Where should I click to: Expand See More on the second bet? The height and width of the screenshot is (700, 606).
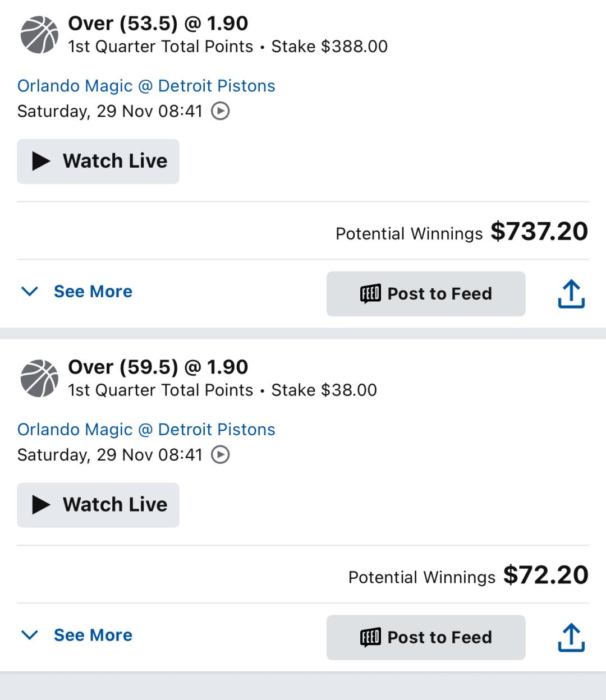(93, 635)
